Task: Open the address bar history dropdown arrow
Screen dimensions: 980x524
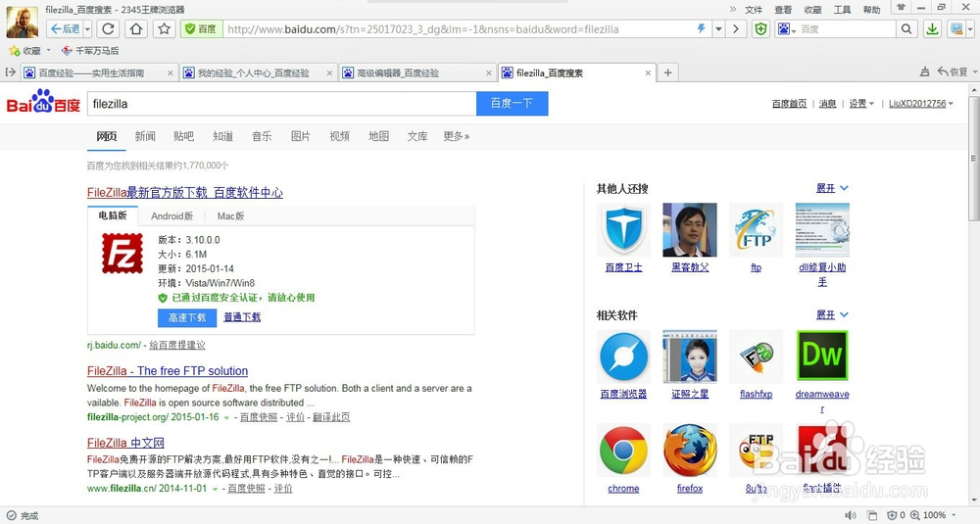Action: coord(718,28)
